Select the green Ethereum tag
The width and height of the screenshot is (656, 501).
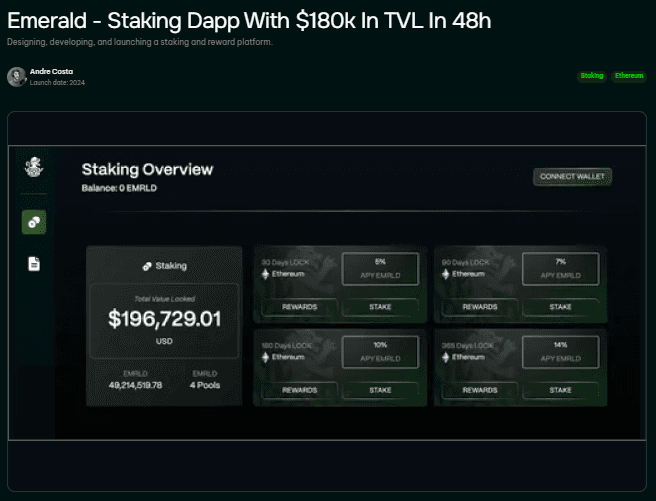[x=629, y=76]
